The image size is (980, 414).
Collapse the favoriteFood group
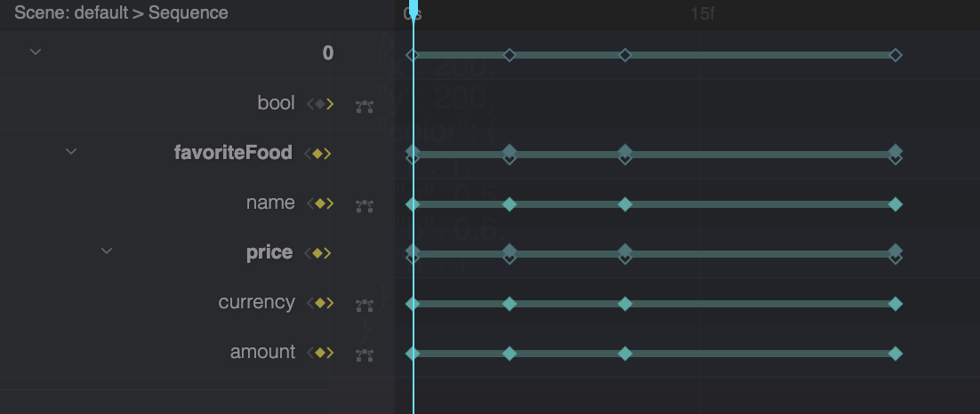[x=71, y=152]
